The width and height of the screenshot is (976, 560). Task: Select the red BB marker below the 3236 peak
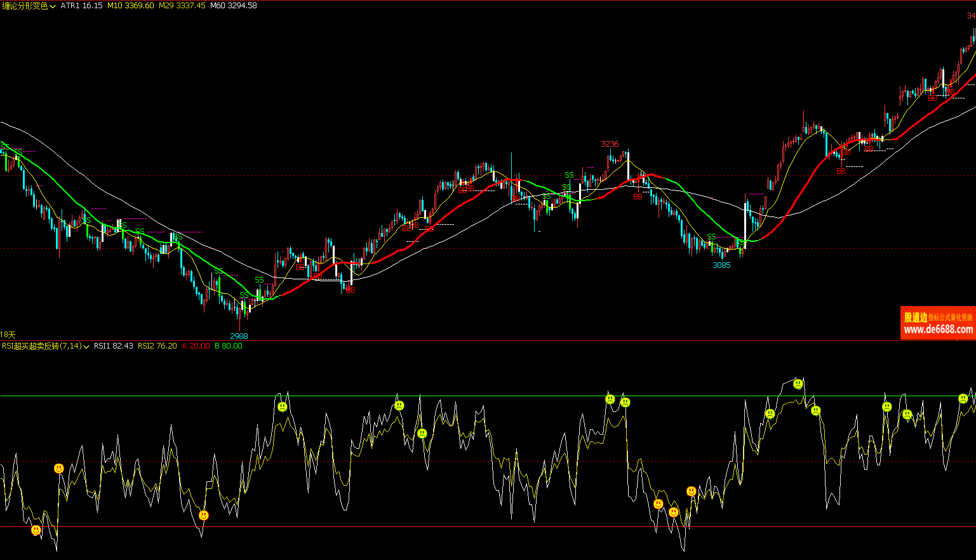click(638, 197)
